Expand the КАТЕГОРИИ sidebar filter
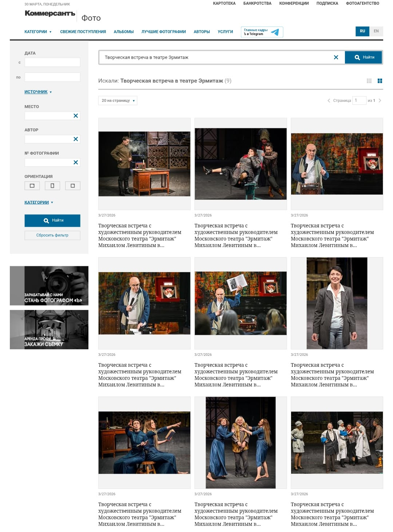The width and height of the screenshot is (393, 532). [39, 202]
